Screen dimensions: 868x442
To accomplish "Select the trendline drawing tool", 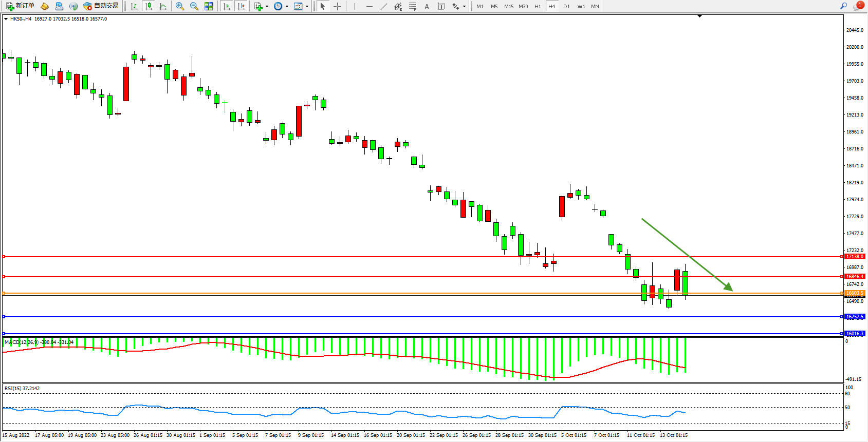I will point(383,6).
